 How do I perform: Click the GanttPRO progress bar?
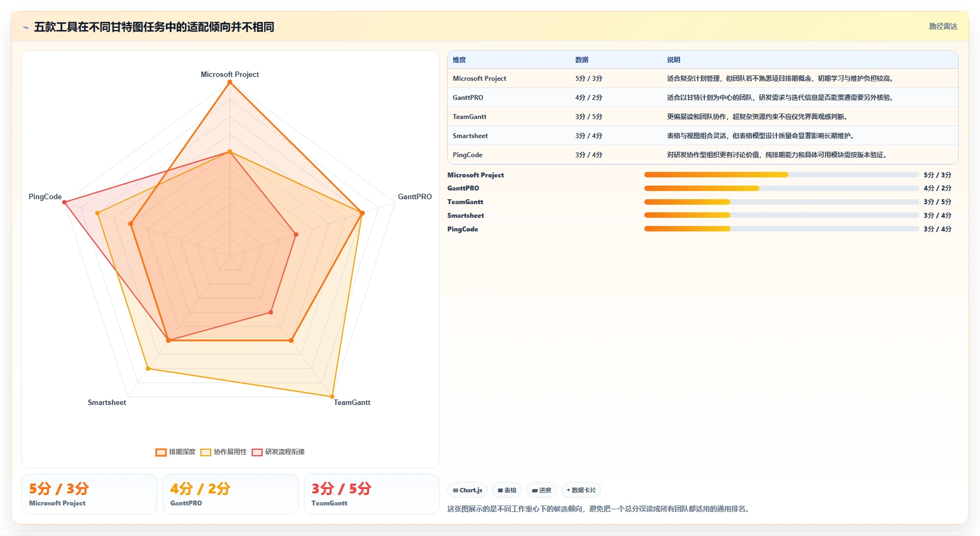pos(782,188)
